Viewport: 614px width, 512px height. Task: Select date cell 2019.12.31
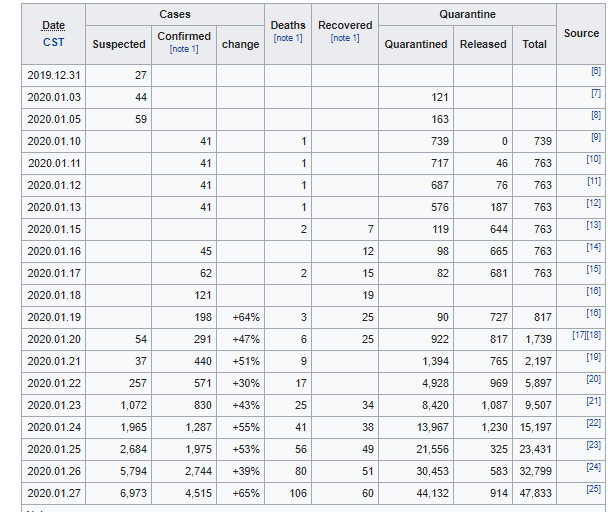click(x=54, y=75)
